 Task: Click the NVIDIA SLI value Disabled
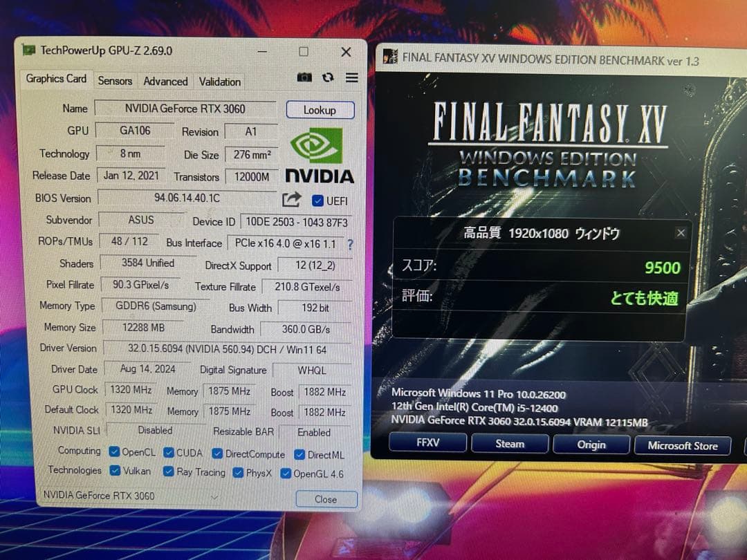point(156,431)
